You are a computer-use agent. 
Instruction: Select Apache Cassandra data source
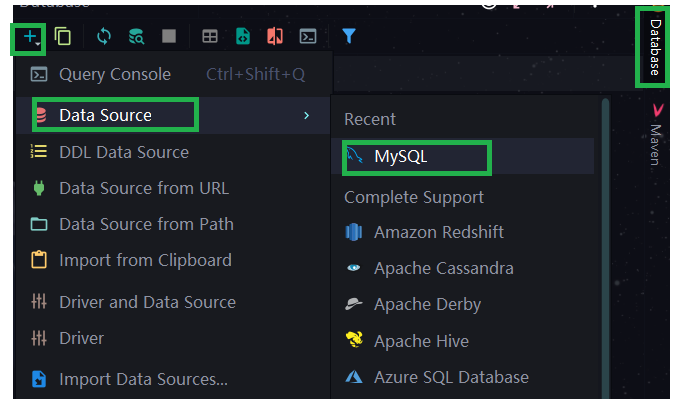pos(463,268)
